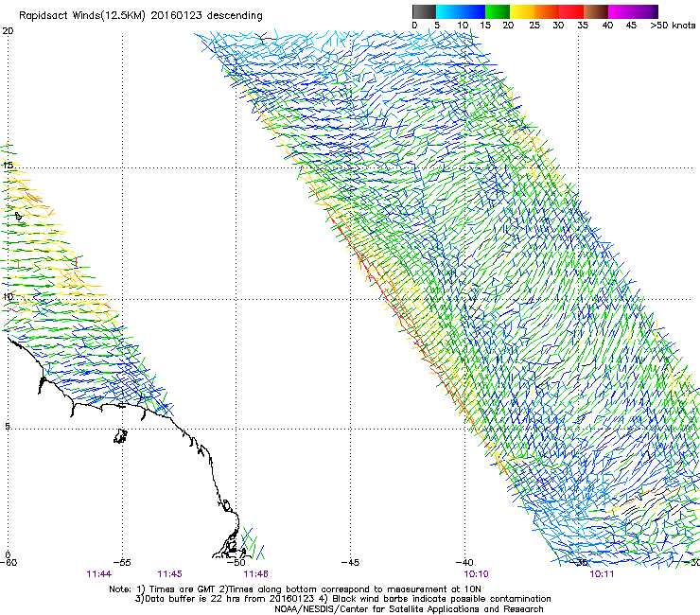This screenshot has height=615, width=700.
Task: Click the small island outline near 13N
Action: click(18, 217)
